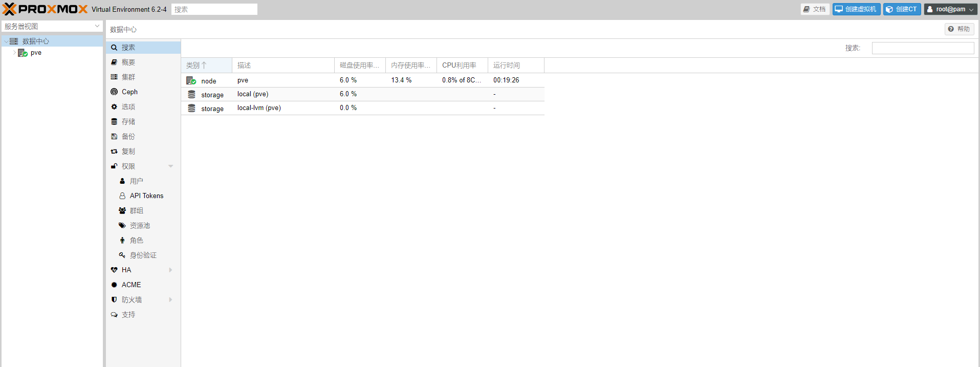Sort by 运行时间 column header
The height and width of the screenshot is (367, 980).
[516, 66]
